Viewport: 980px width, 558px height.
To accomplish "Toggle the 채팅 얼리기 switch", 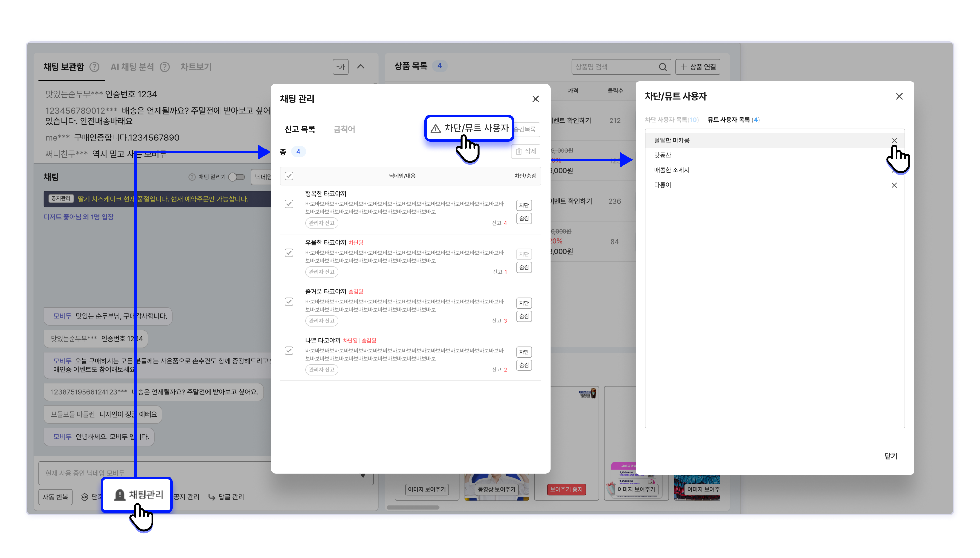I will (237, 177).
